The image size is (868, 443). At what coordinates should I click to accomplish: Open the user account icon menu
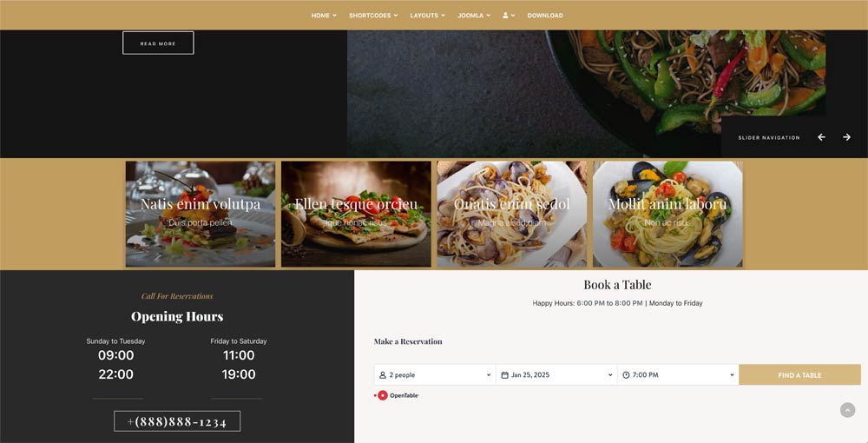pos(508,16)
